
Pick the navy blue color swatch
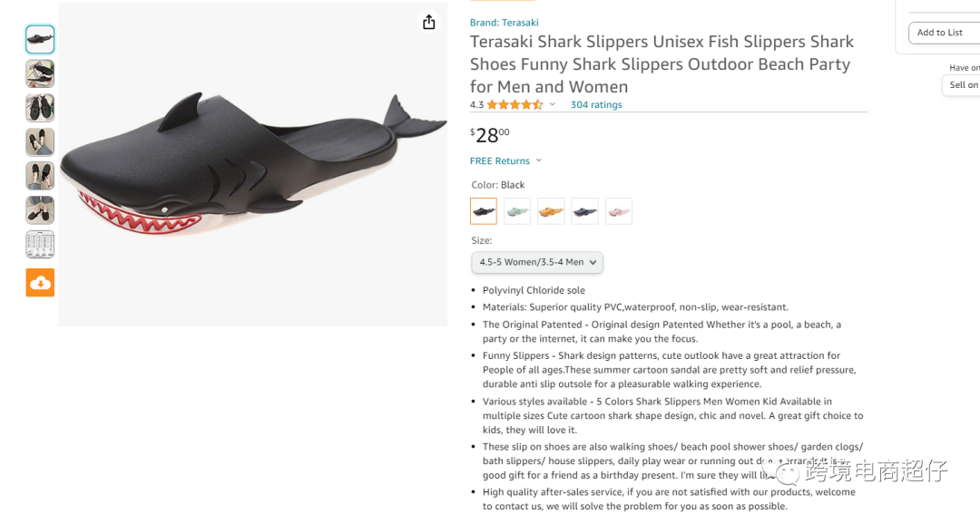(x=584, y=211)
